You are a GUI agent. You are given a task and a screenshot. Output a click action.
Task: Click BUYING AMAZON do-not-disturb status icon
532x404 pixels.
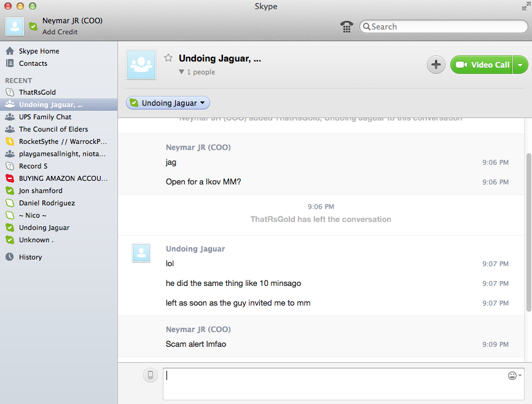coord(10,178)
